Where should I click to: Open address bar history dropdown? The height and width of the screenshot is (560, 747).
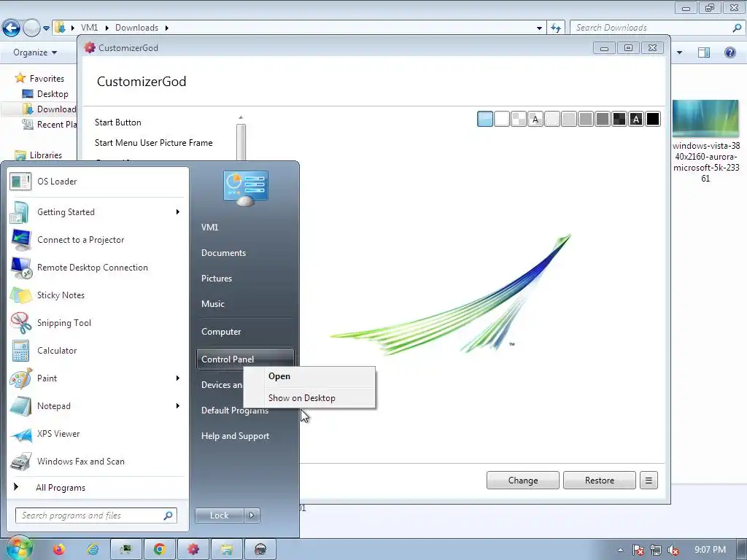tap(539, 28)
